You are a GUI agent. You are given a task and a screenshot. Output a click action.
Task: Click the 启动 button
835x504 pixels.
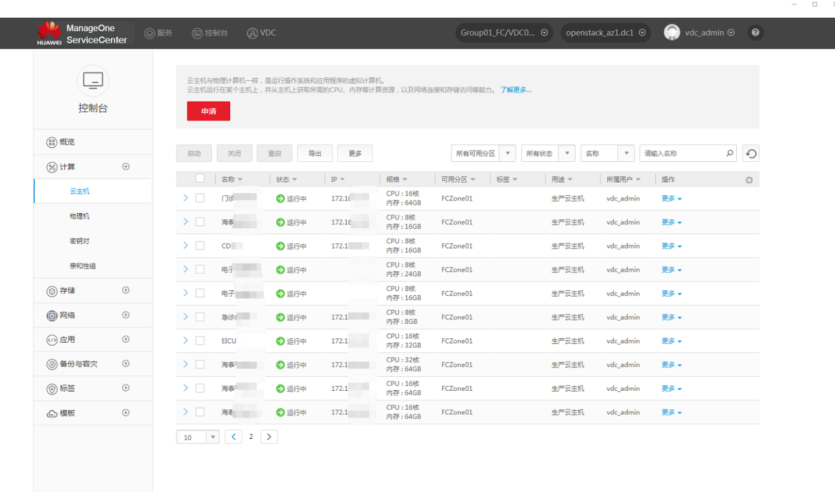point(194,153)
